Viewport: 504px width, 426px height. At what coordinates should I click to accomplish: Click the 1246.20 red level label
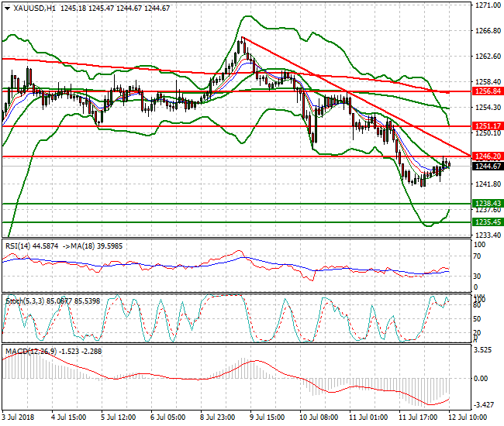tap(486, 156)
